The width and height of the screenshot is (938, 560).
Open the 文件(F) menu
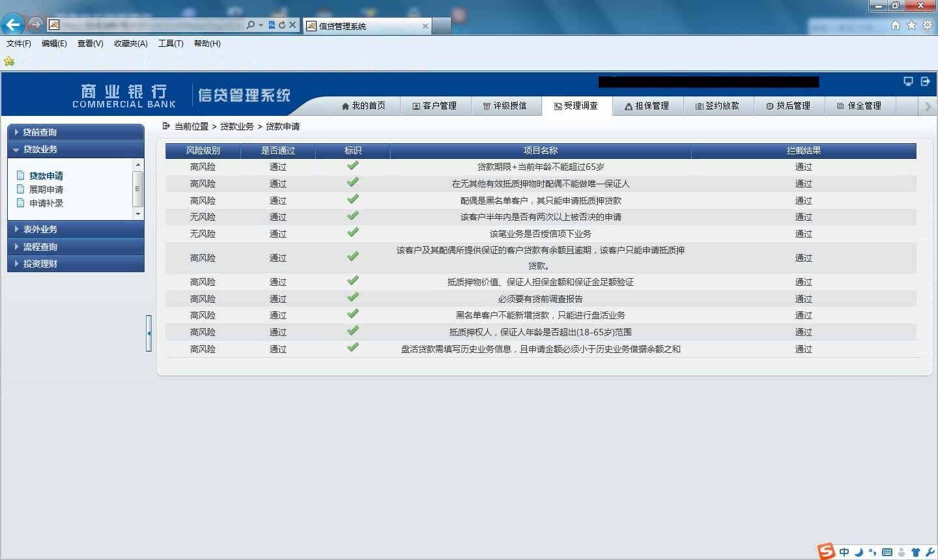coord(19,44)
